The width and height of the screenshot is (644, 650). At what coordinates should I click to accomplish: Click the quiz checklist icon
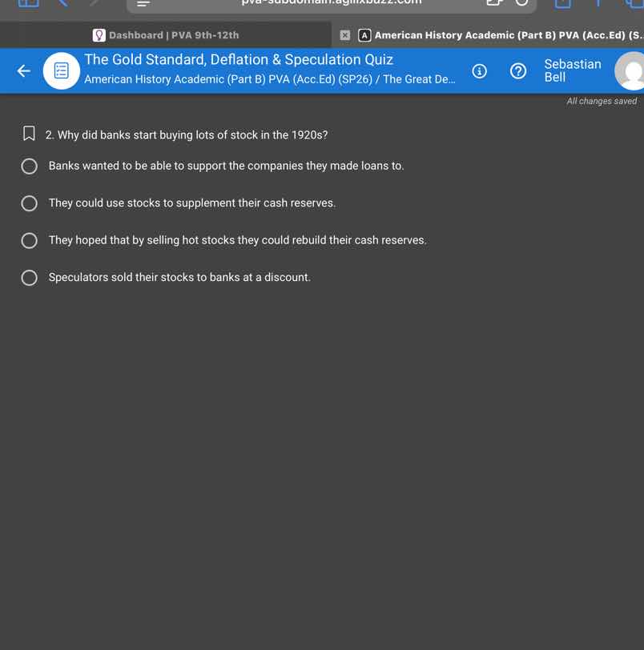pos(62,71)
